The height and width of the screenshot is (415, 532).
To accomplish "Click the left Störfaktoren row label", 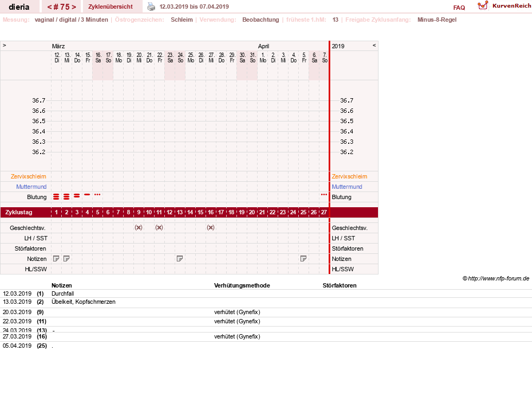I will point(30,248).
